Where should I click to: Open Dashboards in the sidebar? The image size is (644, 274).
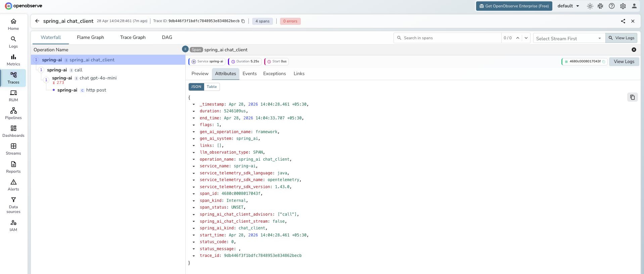(x=13, y=131)
